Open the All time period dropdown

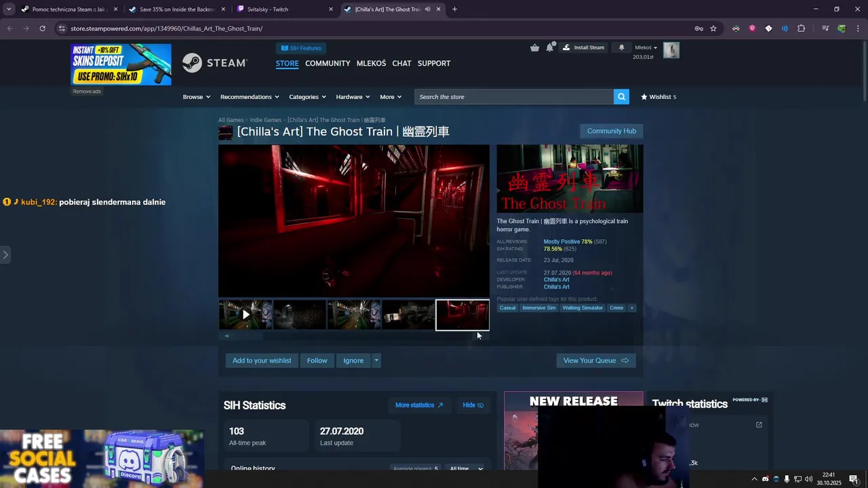point(466,468)
